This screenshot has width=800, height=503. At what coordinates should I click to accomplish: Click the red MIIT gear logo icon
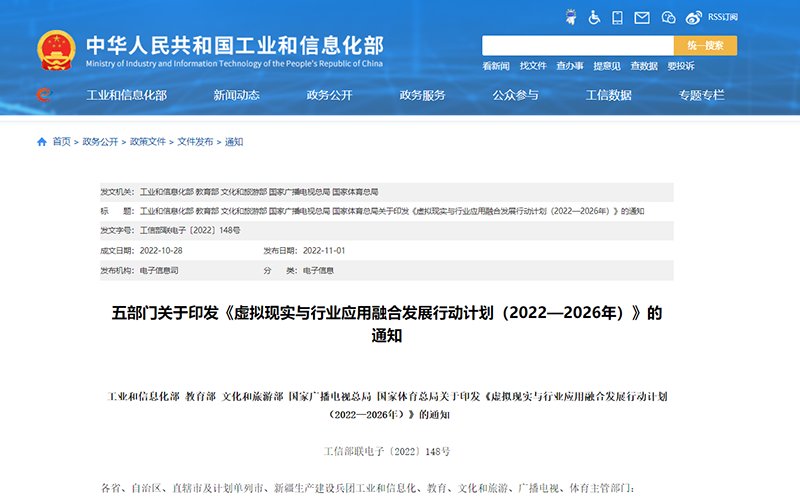[43, 95]
